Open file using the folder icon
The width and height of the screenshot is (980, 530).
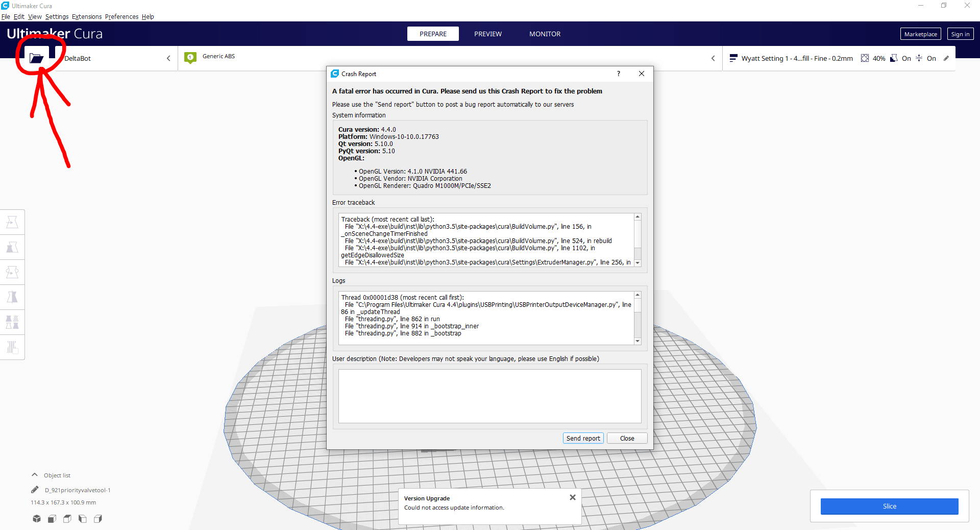[x=36, y=58]
